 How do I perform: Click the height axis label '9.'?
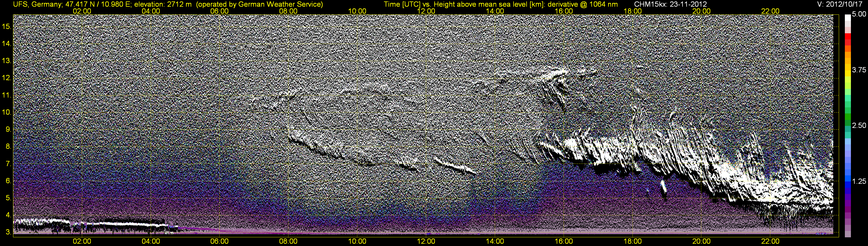click(x=8, y=129)
